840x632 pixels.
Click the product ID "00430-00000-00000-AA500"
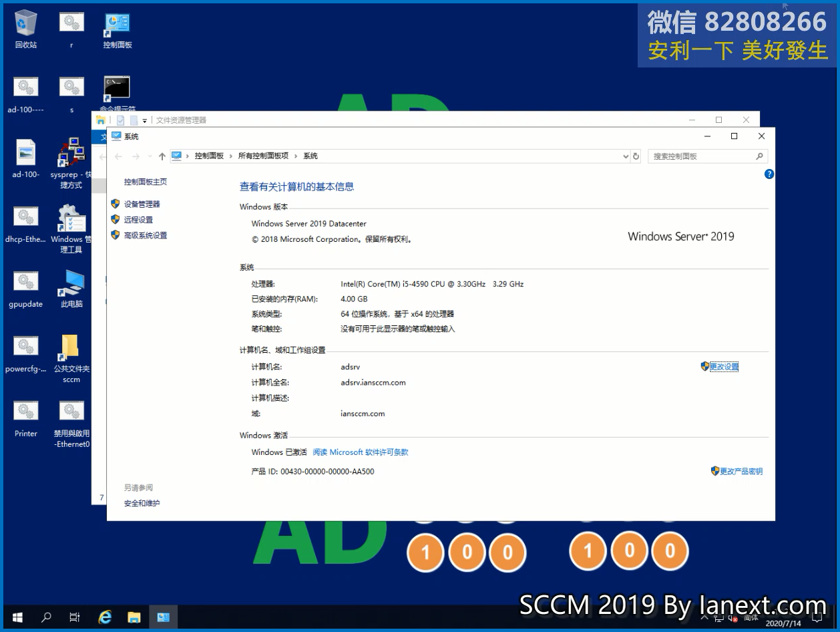[327, 472]
